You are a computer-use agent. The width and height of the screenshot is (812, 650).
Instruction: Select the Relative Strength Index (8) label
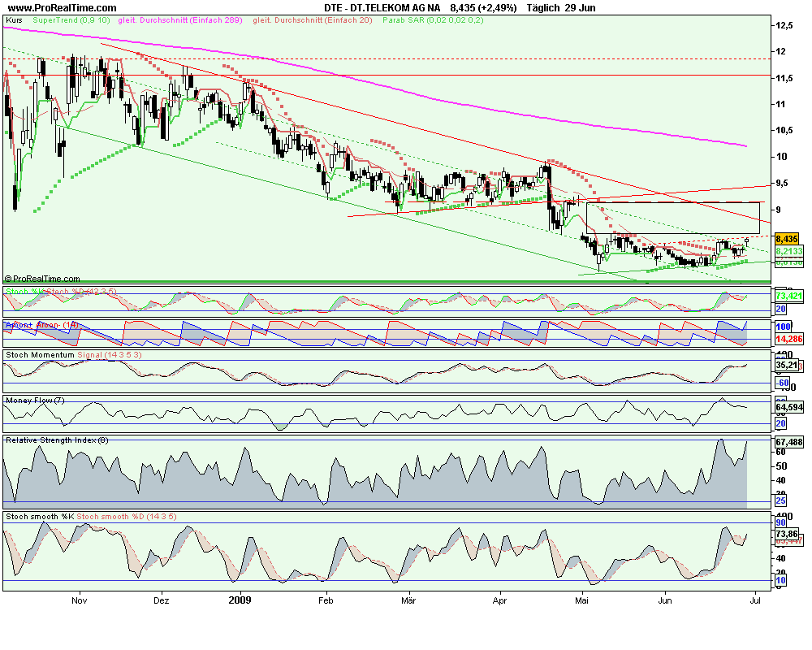57,440
